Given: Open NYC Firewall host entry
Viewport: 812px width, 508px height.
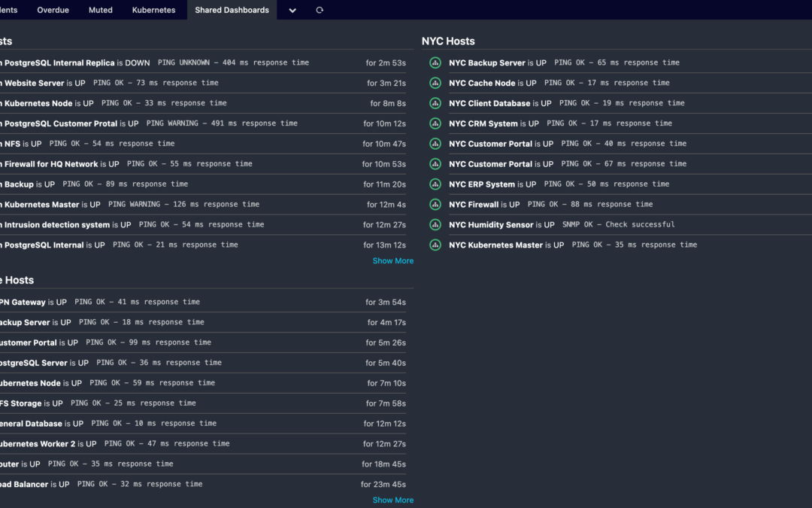Looking at the screenshot, I should point(474,204).
